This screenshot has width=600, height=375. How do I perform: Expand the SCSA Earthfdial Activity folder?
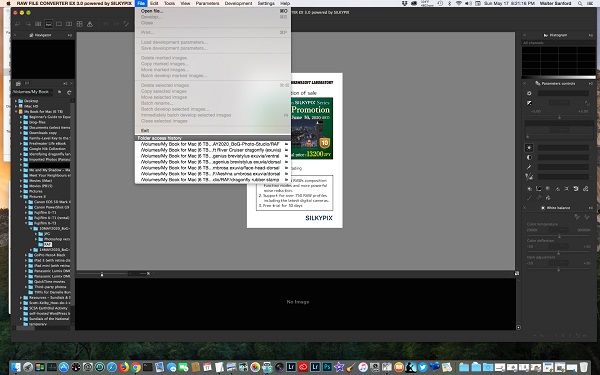21,308
